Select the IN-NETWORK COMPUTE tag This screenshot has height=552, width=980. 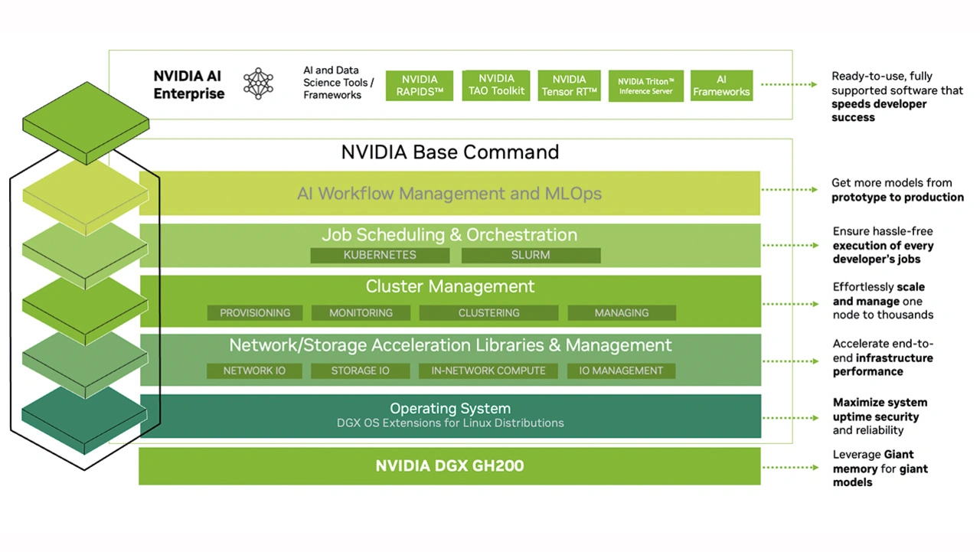tap(488, 371)
